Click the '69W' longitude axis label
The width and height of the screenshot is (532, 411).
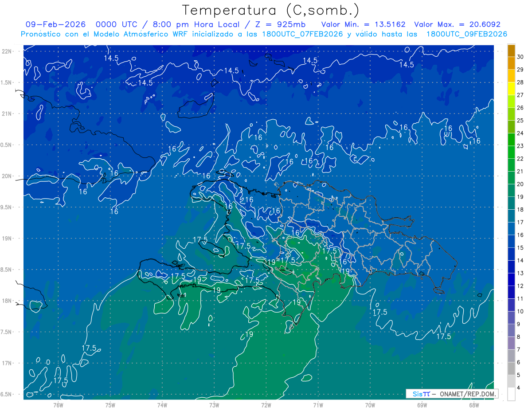click(422, 405)
